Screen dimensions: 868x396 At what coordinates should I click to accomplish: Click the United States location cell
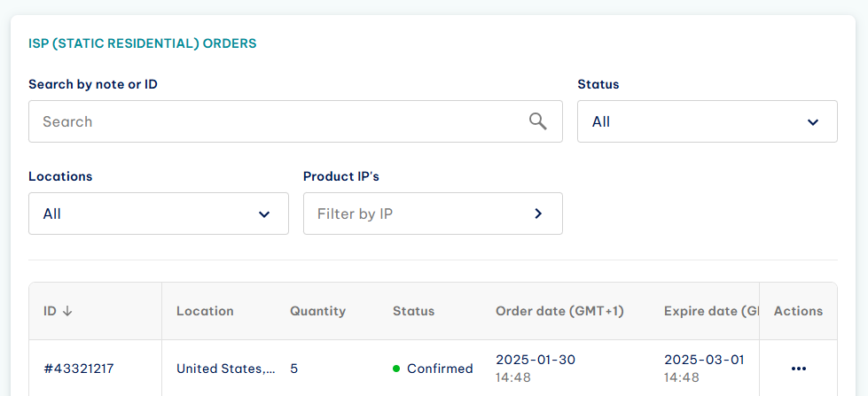pos(226,369)
